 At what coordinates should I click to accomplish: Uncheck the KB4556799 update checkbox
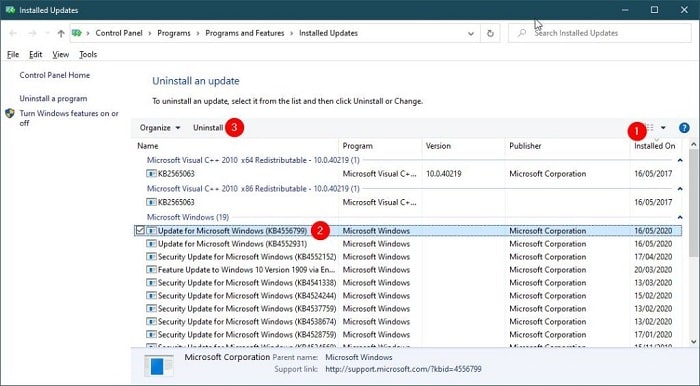click(140, 230)
